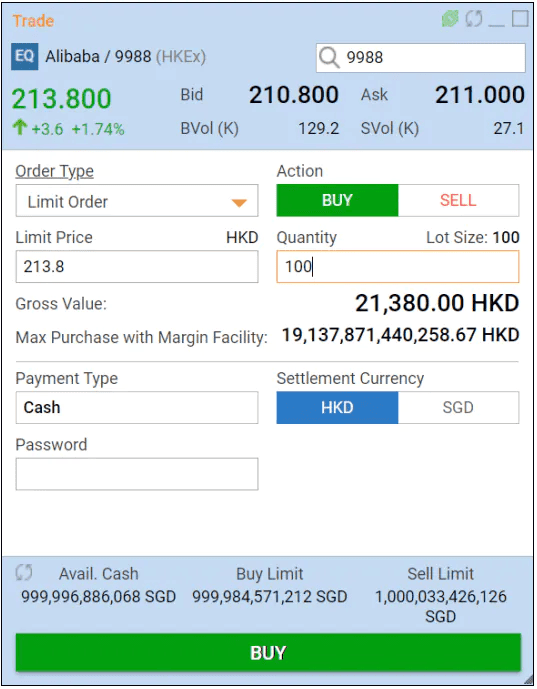Click the blue EQ badge icon
Image resolution: width=537 pixels, height=689 pixels.
[x=25, y=56]
